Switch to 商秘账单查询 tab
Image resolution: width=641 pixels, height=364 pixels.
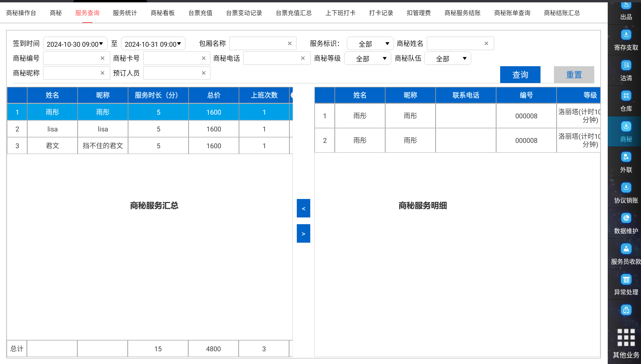click(x=512, y=13)
